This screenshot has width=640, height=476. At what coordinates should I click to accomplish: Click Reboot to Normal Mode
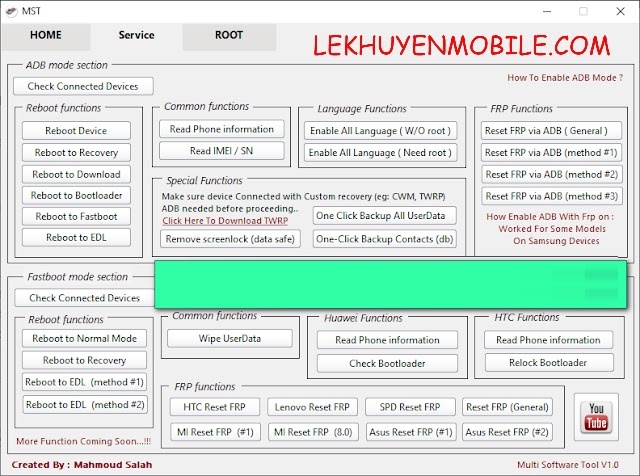84,338
